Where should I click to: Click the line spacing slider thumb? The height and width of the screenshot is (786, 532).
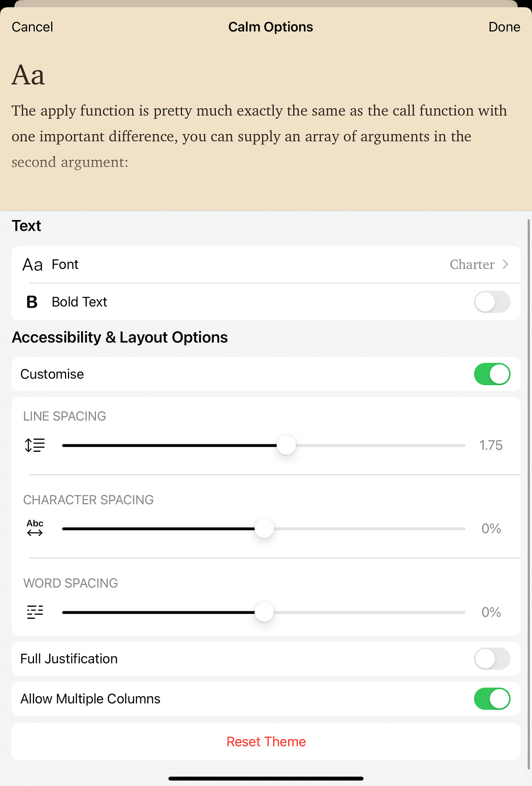point(286,445)
